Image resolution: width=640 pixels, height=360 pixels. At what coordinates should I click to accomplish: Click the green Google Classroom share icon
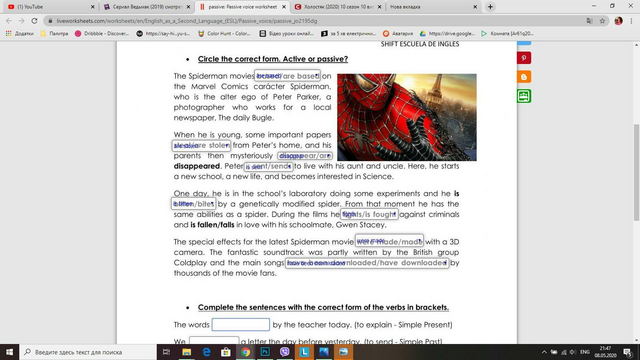pyautogui.click(x=524, y=96)
